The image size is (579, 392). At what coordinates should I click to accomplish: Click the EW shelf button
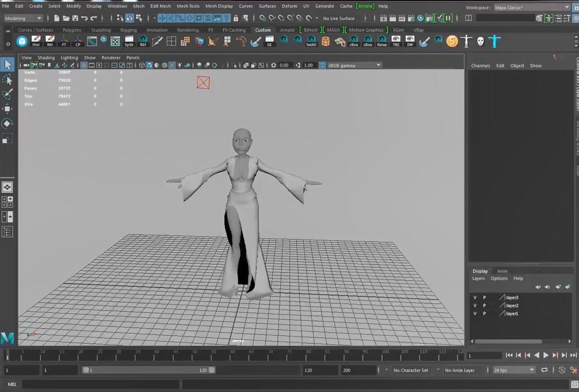[410, 41]
